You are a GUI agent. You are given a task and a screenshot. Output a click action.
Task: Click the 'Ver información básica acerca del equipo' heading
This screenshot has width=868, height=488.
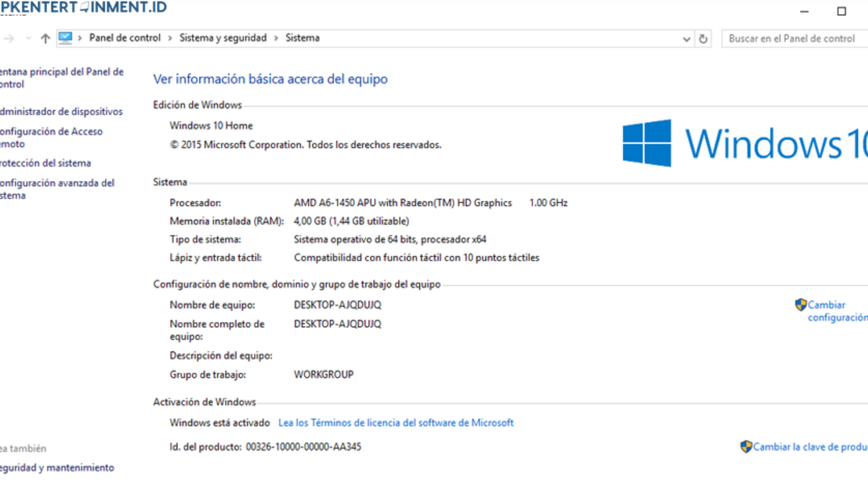tap(270, 79)
